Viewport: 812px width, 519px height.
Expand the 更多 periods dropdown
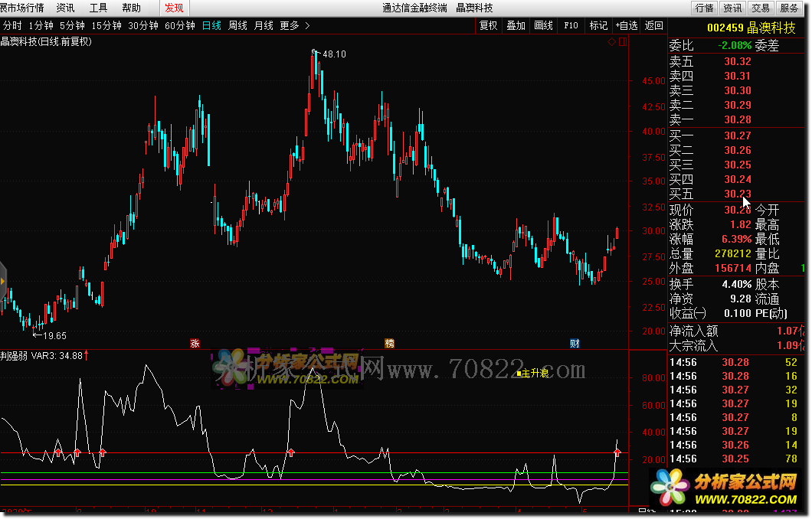pyautogui.click(x=295, y=25)
